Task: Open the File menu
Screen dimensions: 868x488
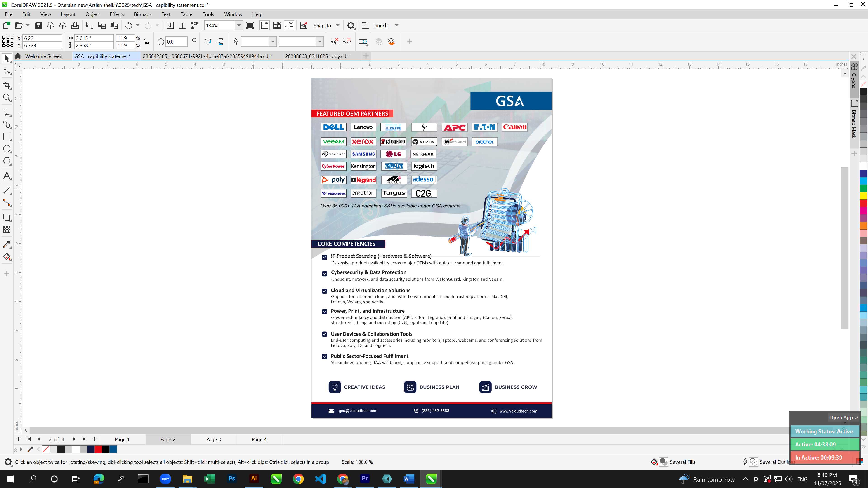Action: (x=8, y=14)
